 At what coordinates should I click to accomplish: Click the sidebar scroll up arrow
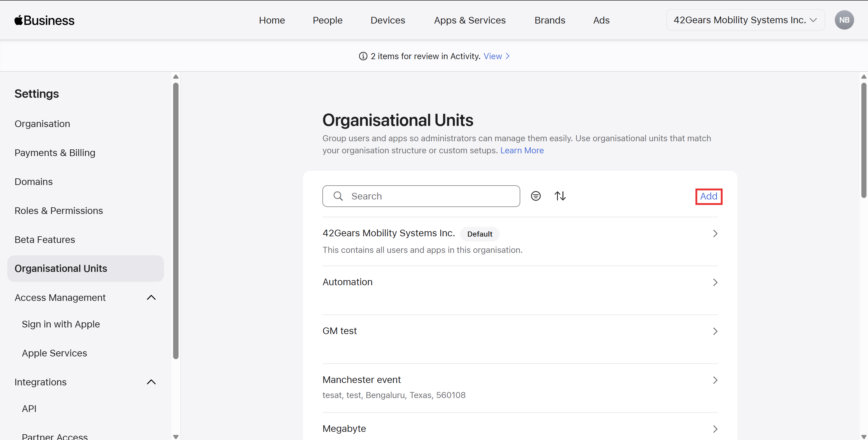tap(176, 77)
